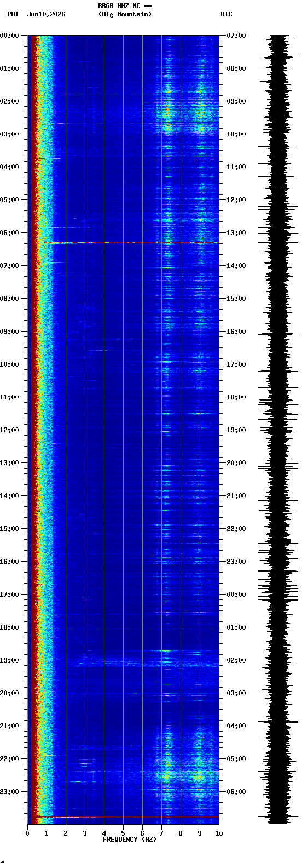Click the 23:00 UTC label on right axis
Image resolution: width=302 pixels, height=868 pixels.
236,562
